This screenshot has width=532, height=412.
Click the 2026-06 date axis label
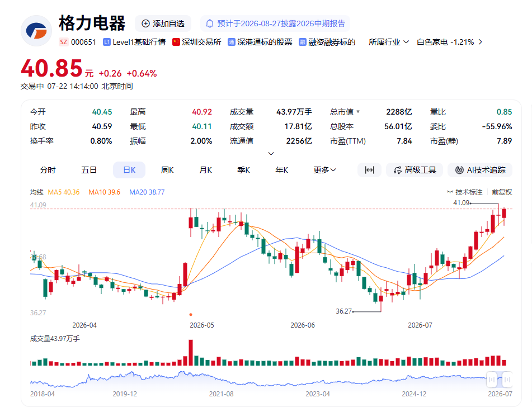pos(303,325)
